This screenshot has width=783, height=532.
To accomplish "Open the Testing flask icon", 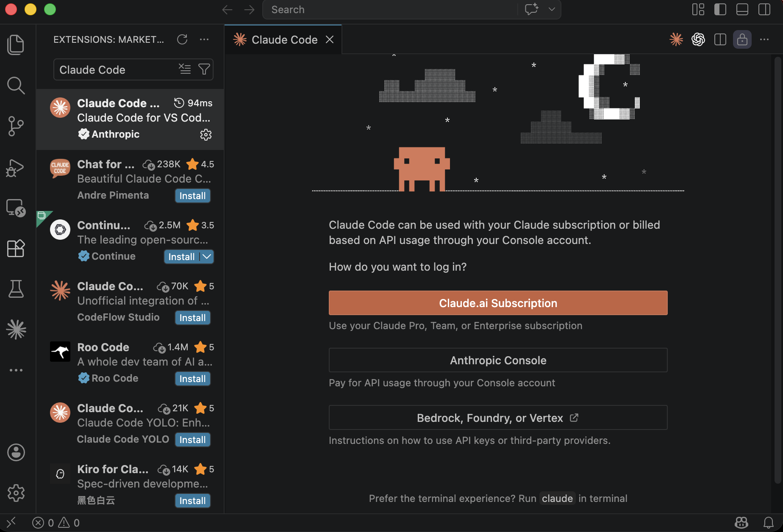I will pyautogui.click(x=16, y=289).
